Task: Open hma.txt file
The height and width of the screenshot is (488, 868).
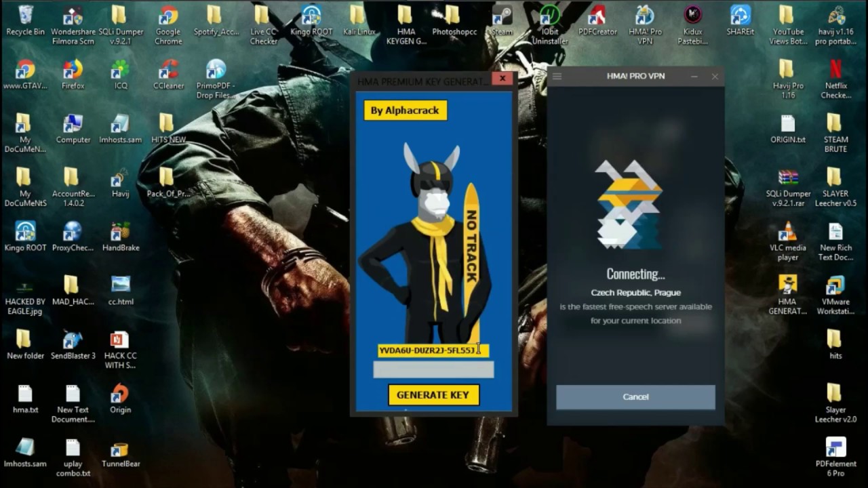Action: (x=25, y=399)
